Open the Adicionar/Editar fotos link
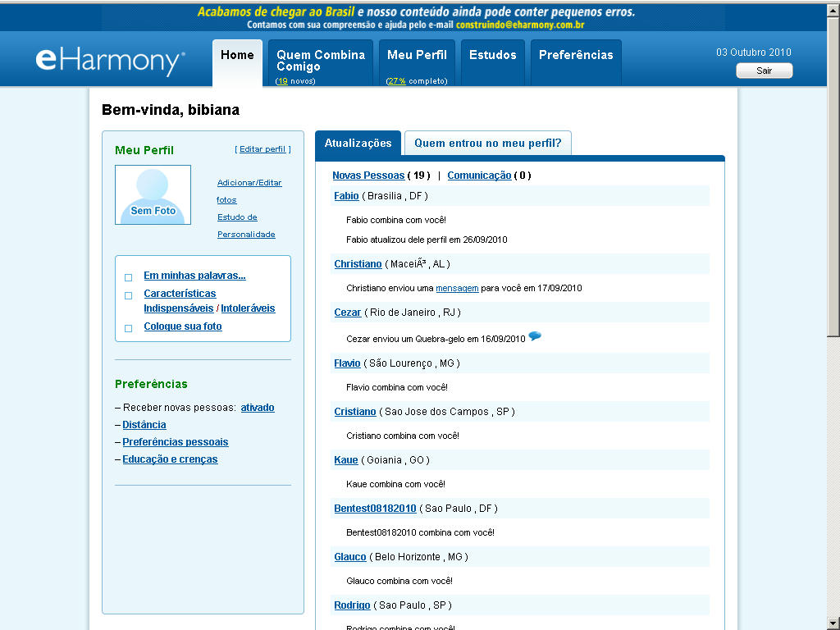 [x=249, y=191]
